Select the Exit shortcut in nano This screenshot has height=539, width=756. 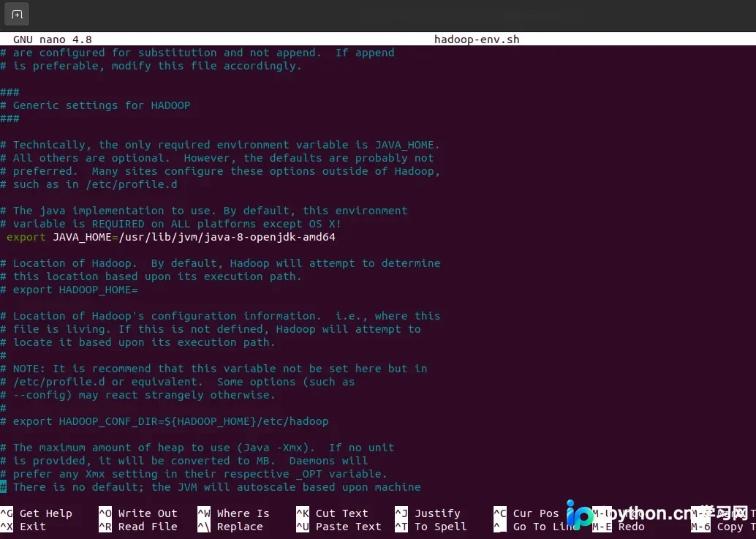[23, 527]
